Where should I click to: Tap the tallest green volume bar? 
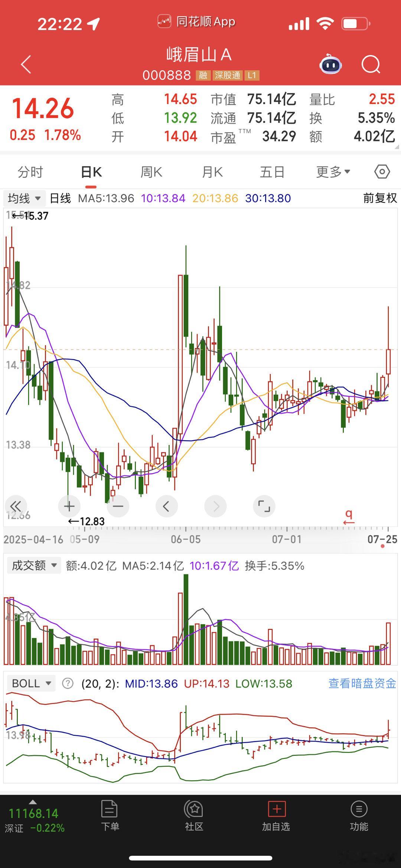pos(186,619)
